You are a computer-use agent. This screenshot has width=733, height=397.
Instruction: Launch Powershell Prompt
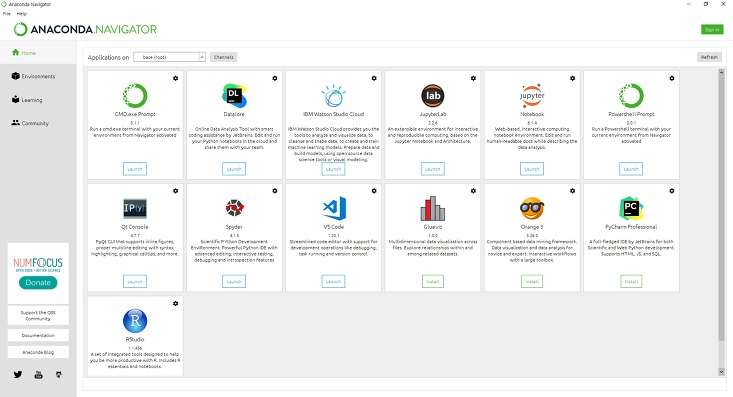(631, 169)
